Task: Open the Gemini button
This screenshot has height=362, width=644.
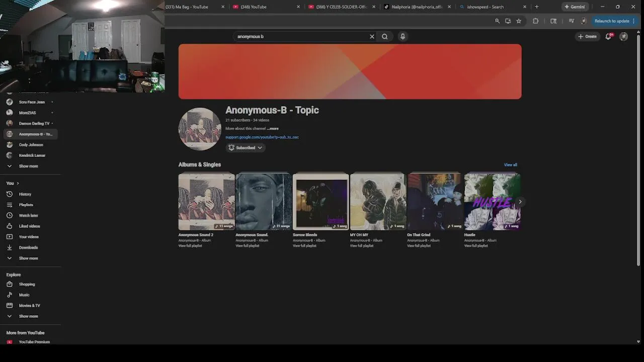Action: 575,7
